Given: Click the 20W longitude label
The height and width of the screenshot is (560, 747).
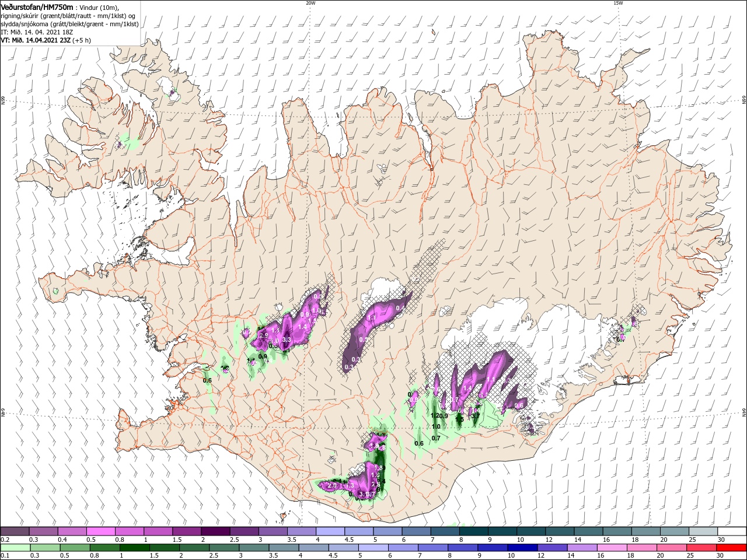Looking at the screenshot, I should pyautogui.click(x=310, y=3).
